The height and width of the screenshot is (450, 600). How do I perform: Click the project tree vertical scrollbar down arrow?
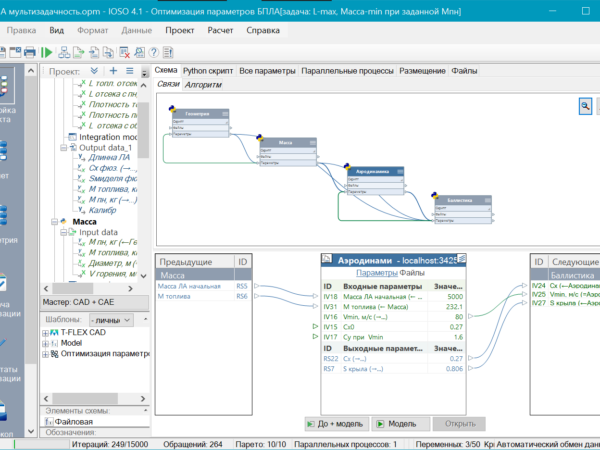(x=144, y=276)
